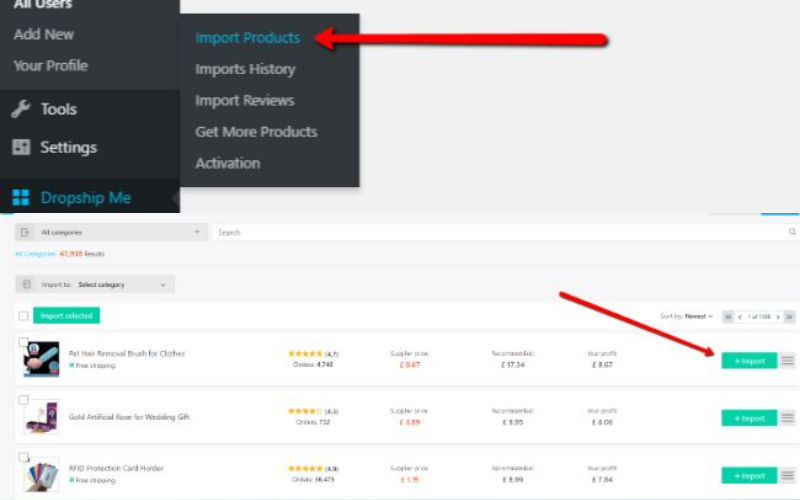Image resolution: width=800 pixels, height=500 pixels.
Task: Click the Tools wrench icon
Action: (21, 109)
